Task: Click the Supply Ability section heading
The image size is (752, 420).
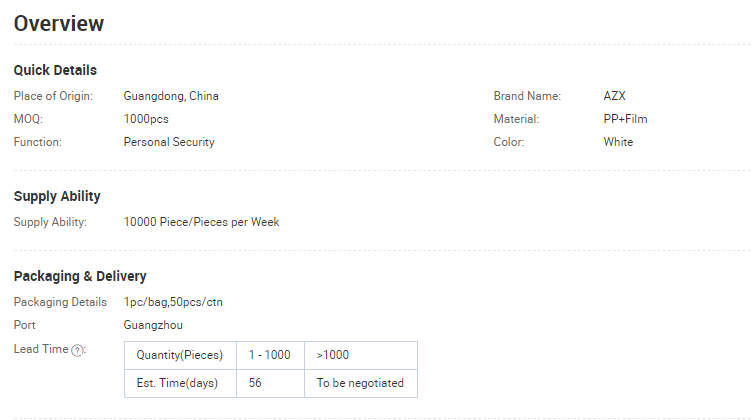Action: point(57,196)
